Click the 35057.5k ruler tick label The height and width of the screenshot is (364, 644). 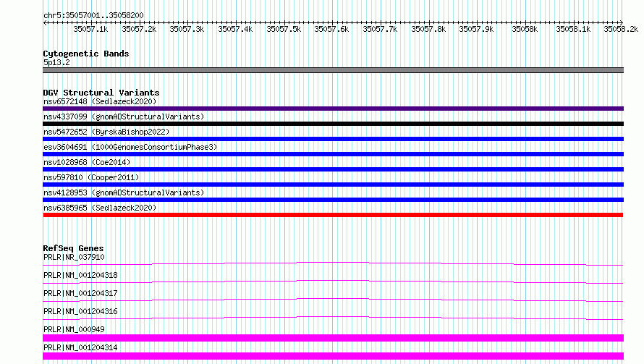tap(284, 29)
